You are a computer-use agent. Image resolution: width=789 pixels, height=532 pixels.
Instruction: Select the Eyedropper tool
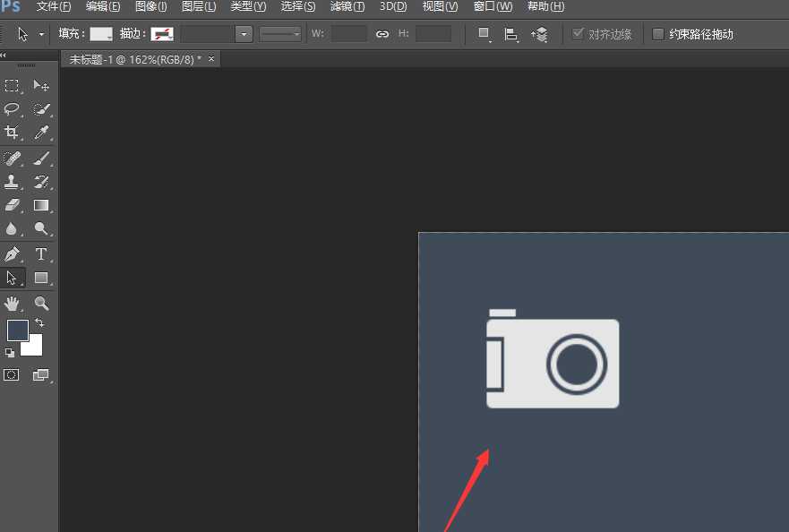point(41,133)
